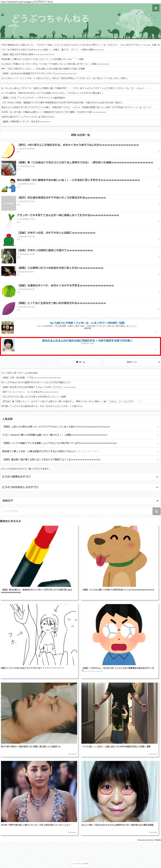The image size is (161, 868).
Task: Open the 目元だるんだるんの47歳 ad link
Action: [x=87, y=340]
